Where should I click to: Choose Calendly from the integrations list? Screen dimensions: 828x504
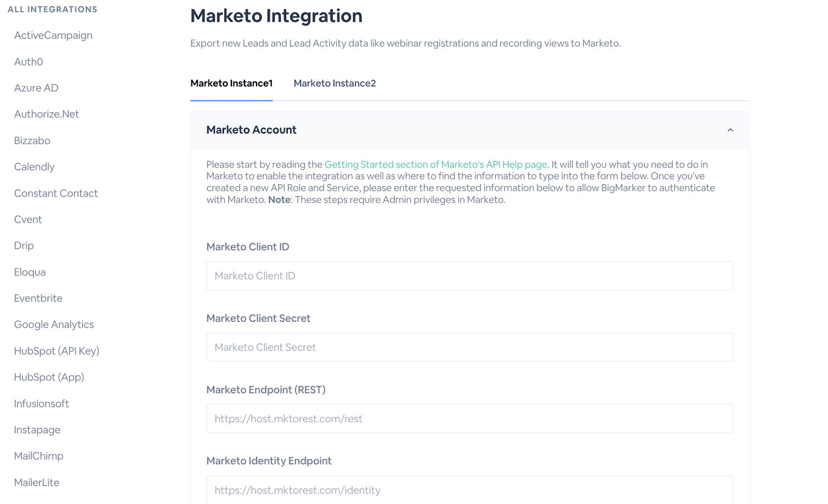pyautogui.click(x=34, y=167)
